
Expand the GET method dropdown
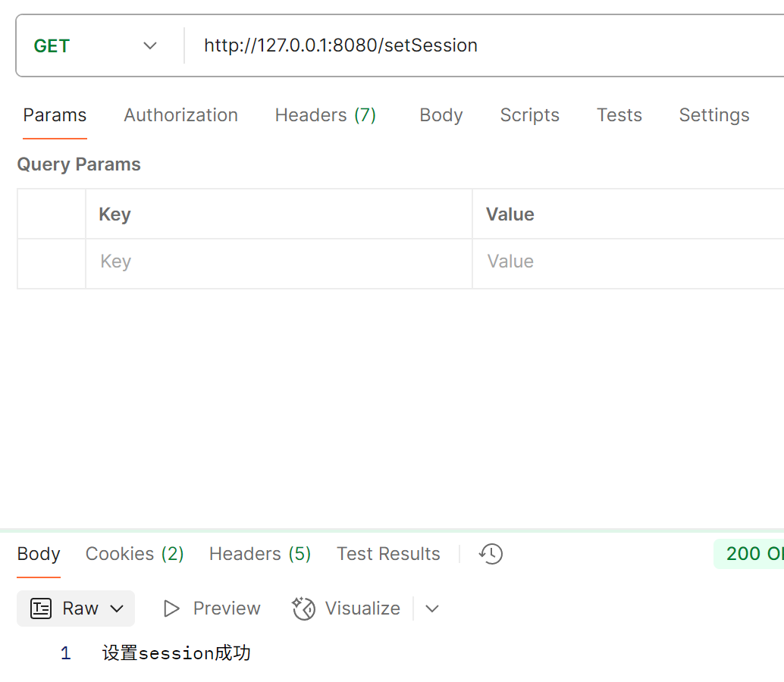150,46
